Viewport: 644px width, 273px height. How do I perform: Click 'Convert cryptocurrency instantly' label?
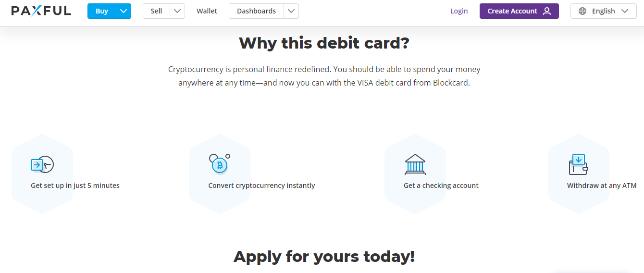coord(261,186)
